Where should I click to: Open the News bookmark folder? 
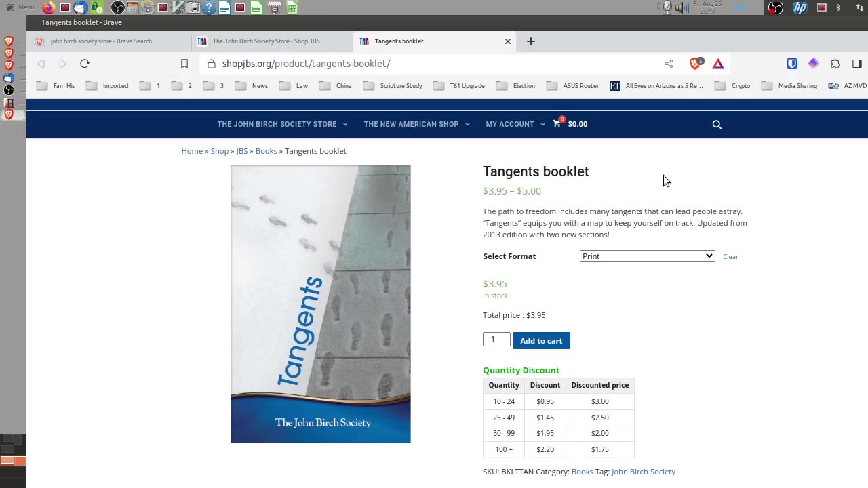pyautogui.click(x=252, y=86)
